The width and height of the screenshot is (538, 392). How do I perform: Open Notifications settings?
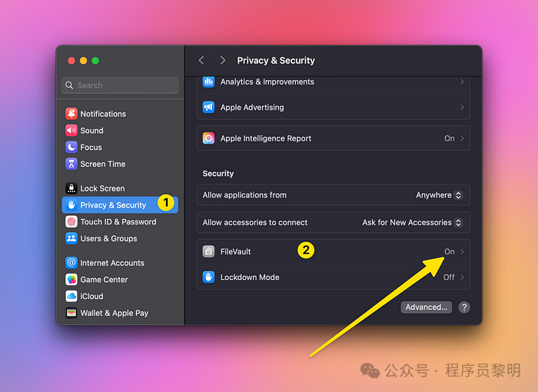click(120, 114)
